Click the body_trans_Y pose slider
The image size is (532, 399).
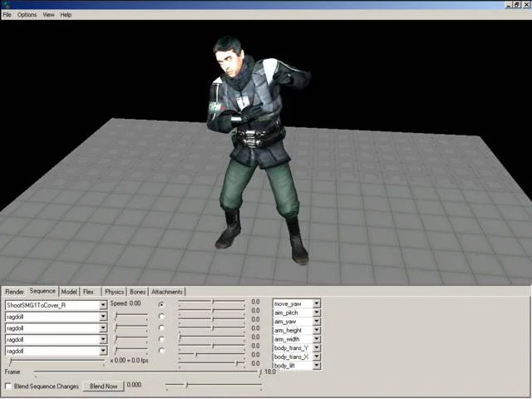tap(212, 346)
